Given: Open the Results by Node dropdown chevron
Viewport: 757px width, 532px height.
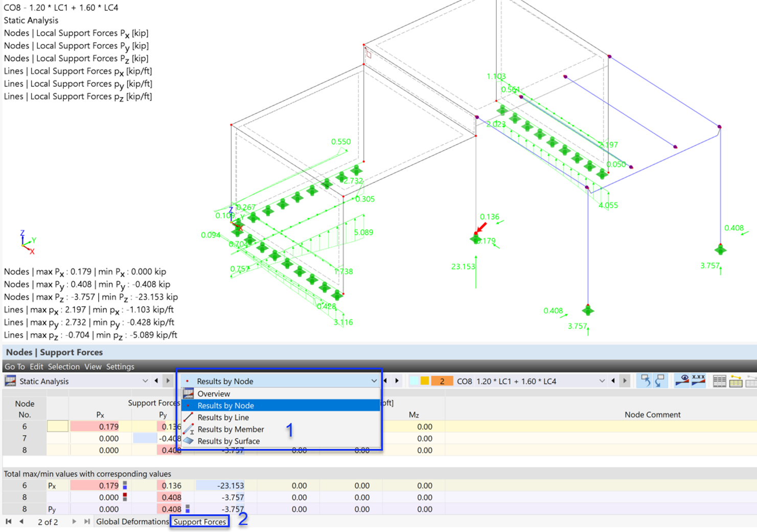Looking at the screenshot, I should point(373,381).
